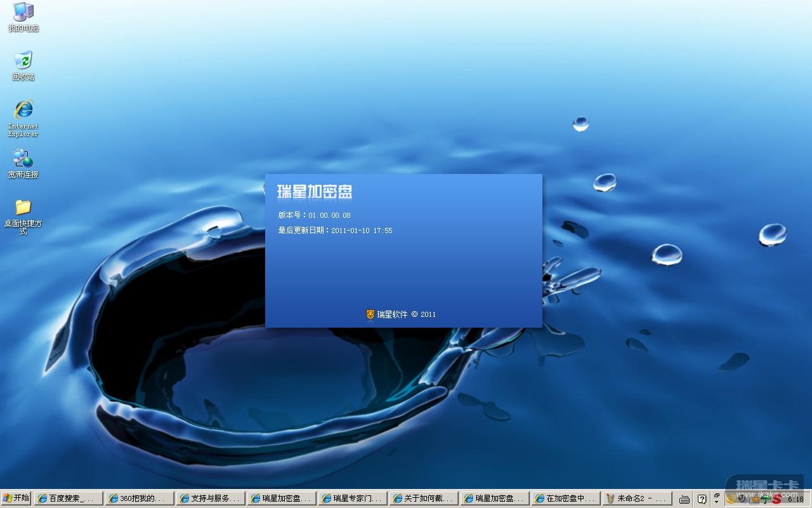812x508 pixels.
Task: Click the keyboard icon on the language bar
Action: click(x=684, y=499)
